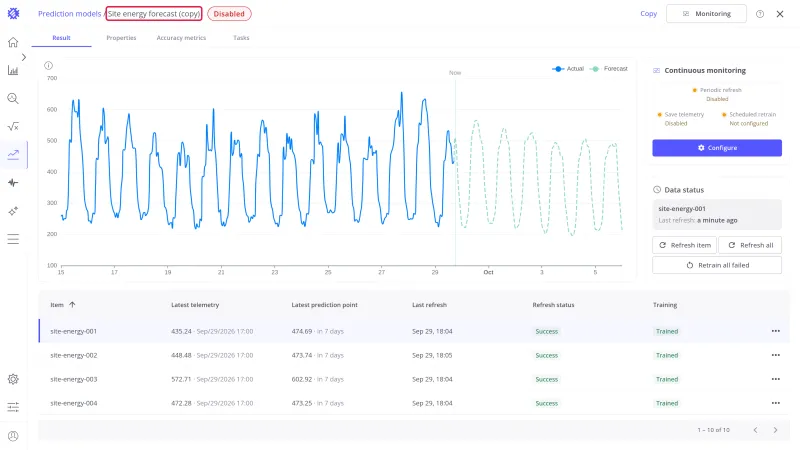Viewport: 800px width, 450px height.
Task: Click the app logo icon
Action: coord(13,14)
